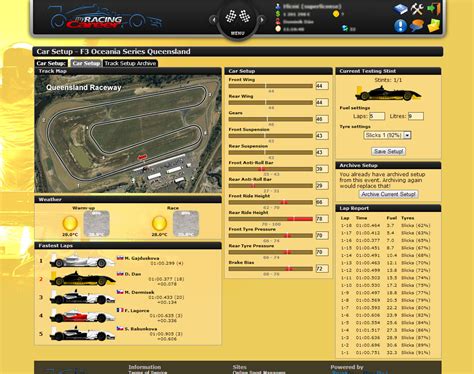Open the blue exclamation notifications icon
Screen dimensions: 474x374
pos(400,26)
